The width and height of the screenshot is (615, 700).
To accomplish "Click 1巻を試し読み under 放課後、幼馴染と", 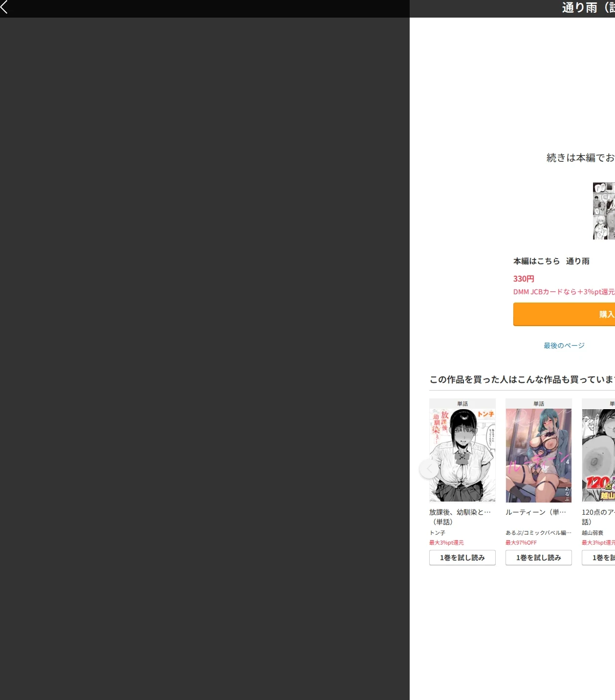I will click(x=462, y=558).
